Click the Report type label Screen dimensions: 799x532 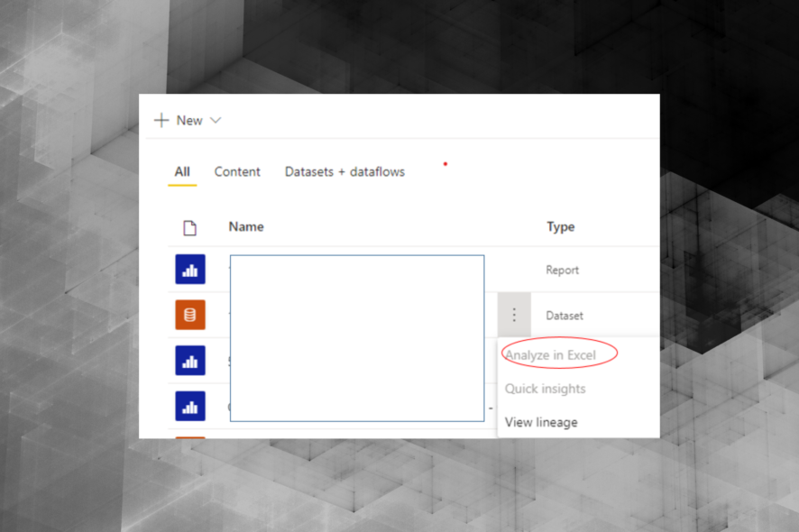coord(562,269)
